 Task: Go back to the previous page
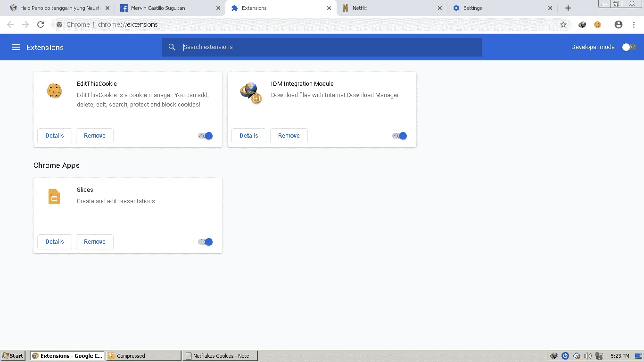point(10,25)
